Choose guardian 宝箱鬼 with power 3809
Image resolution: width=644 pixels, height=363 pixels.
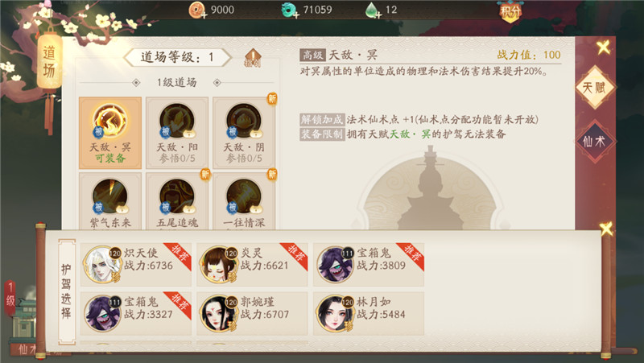click(369, 265)
